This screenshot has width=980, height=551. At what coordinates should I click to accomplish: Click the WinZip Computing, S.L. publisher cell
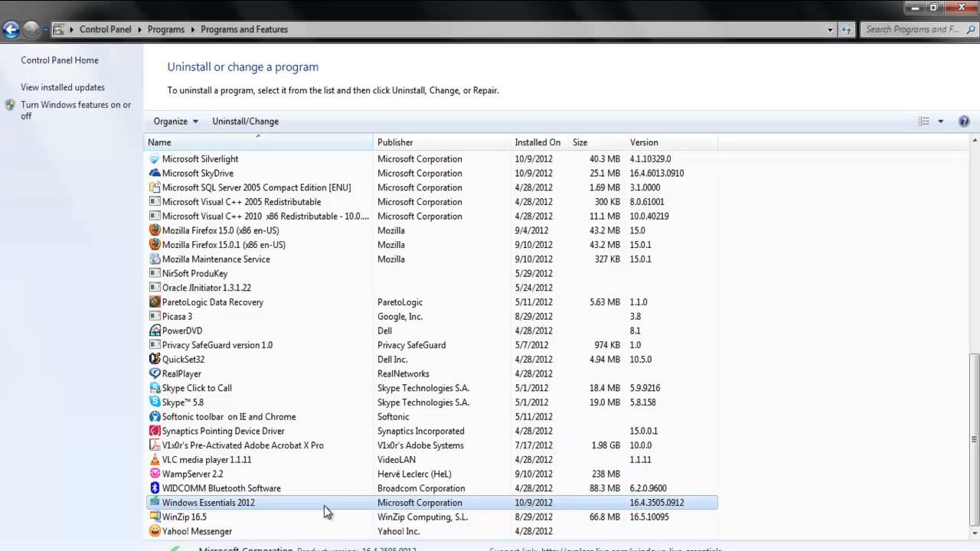[423, 517]
